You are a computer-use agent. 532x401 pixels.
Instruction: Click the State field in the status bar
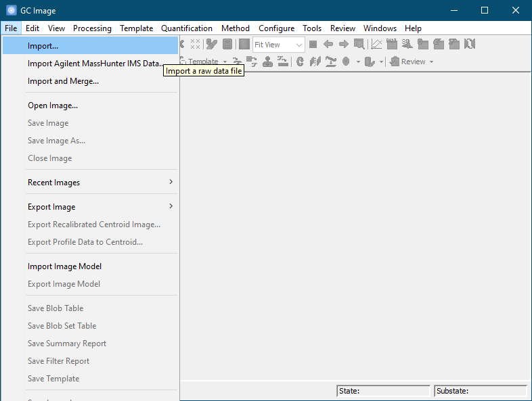(x=383, y=391)
